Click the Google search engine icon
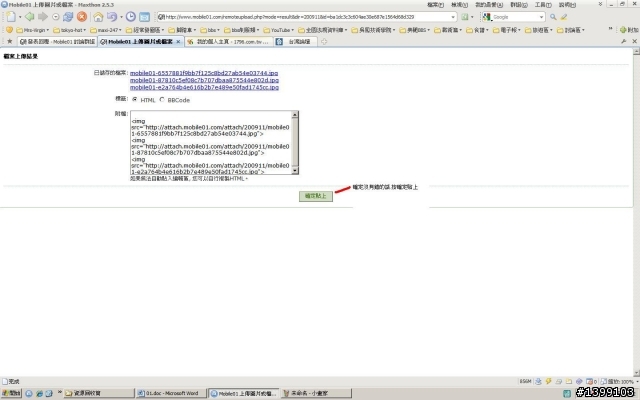Viewport: 640px width, 400px height. (x=487, y=17)
